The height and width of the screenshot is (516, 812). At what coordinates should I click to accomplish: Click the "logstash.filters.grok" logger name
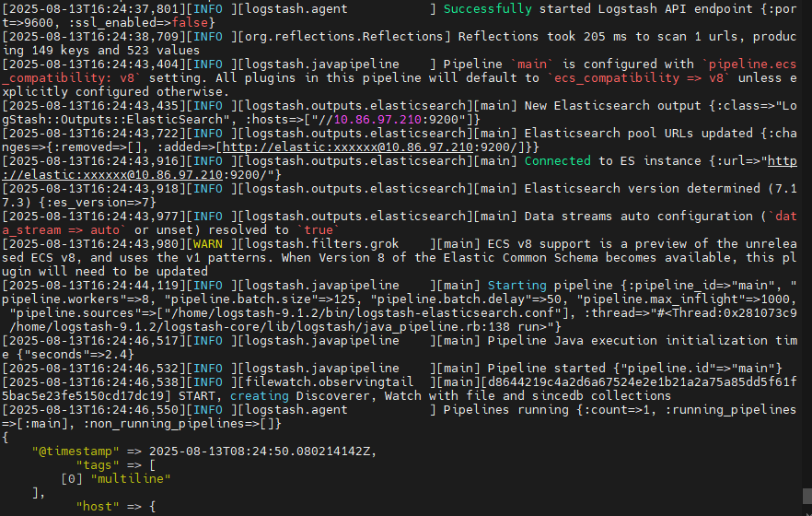tap(321, 244)
